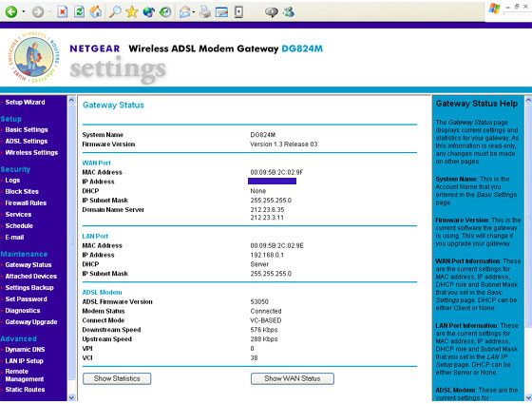Print the page with the printer icon
This screenshot has height=404, width=532.
(x=205, y=12)
